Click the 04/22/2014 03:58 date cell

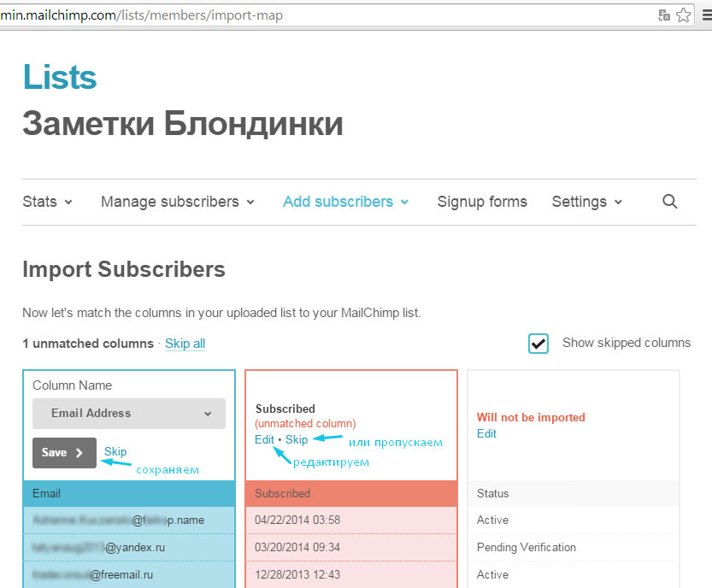[x=351, y=520]
